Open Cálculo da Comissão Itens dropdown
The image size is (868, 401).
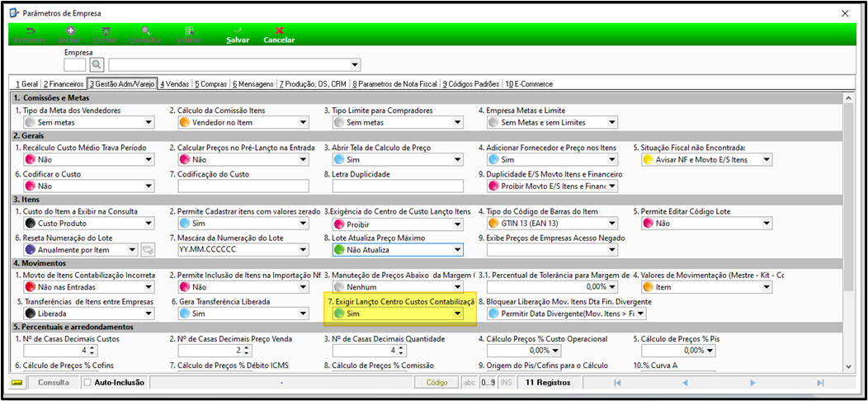303,122
